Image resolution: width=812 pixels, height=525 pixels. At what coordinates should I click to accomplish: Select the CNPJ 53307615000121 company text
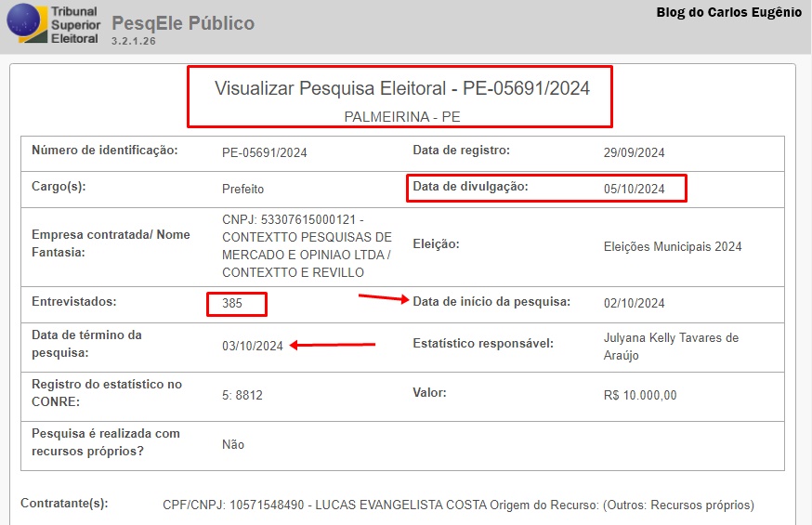[x=307, y=246]
